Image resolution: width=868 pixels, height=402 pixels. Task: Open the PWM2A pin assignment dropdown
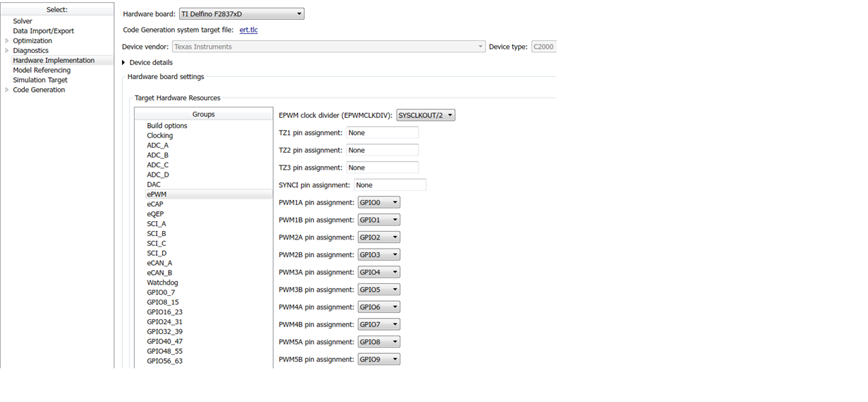(x=379, y=237)
